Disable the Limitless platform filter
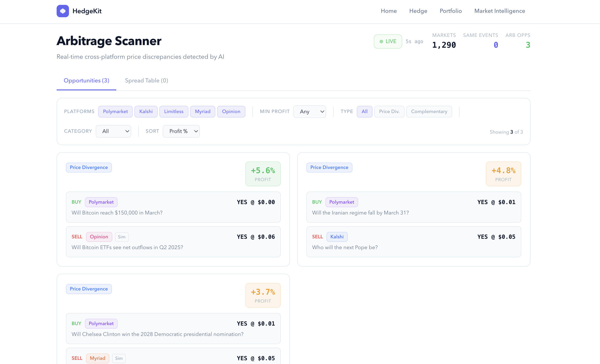The image size is (600, 364). point(174,112)
